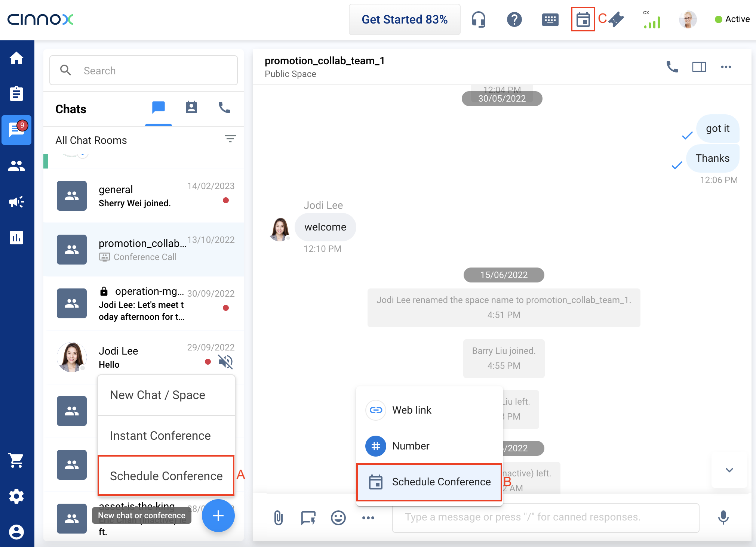The height and width of the screenshot is (547, 756).
Task: Toggle the side panel layout icon
Action: pyautogui.click(x=699, y=67)
